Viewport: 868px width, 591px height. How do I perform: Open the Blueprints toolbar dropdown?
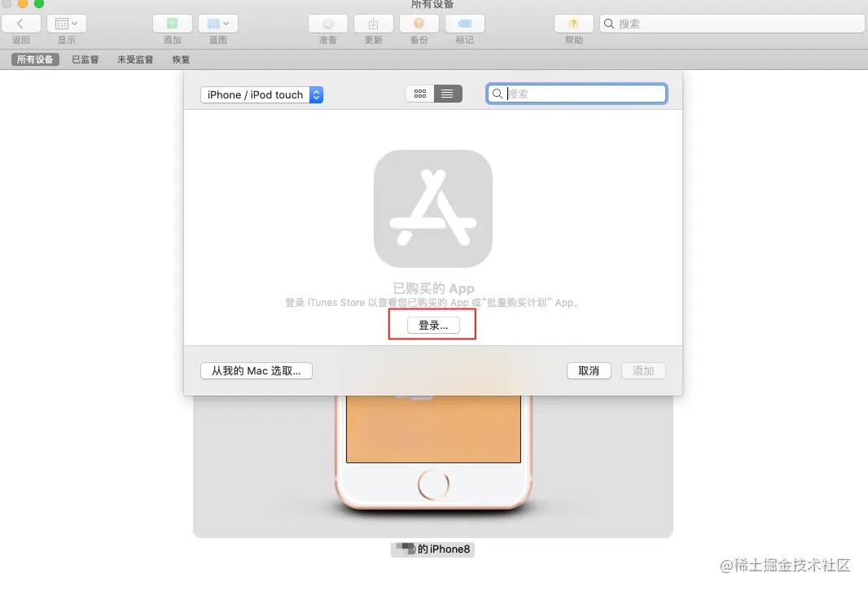(218, 24)
